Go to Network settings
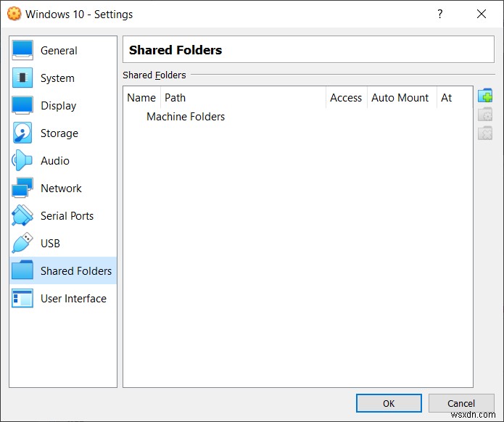The image size is (504, 422). 61,189
